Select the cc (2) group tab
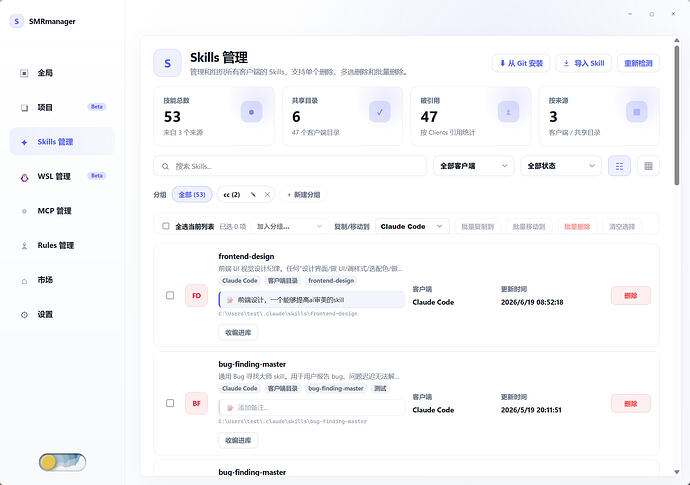Viewport: 690px width, 485px height. (232, 195)
